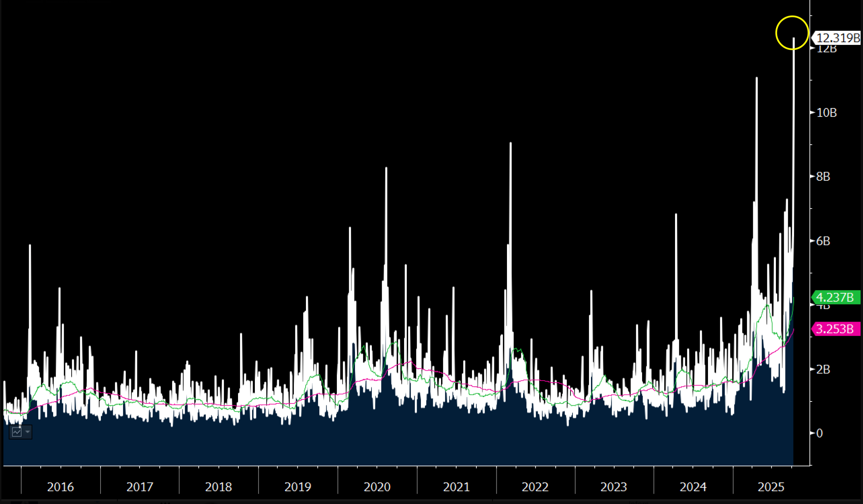Select the 2025 year label on axis
The image size is (863, 504).
[771, 487]
